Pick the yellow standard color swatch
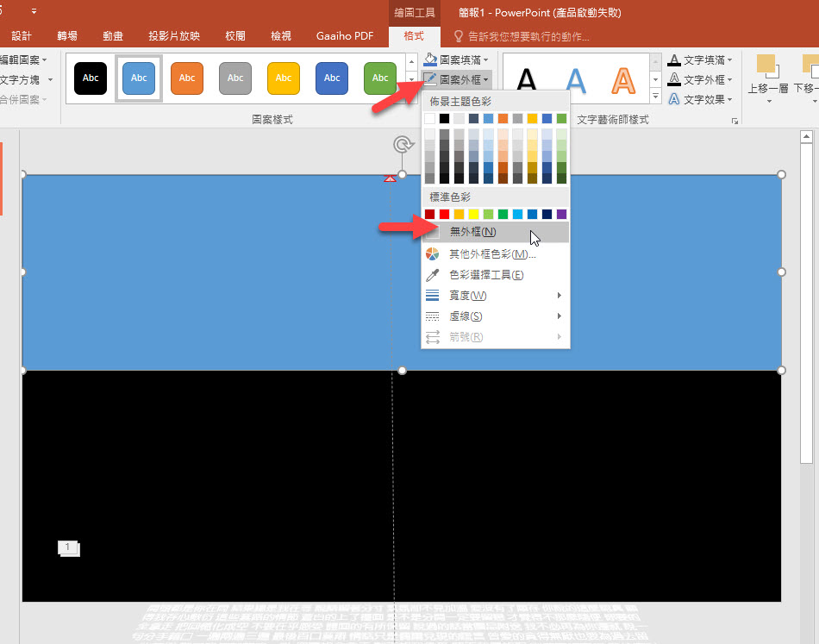This screenshot has width=819, height=644. 474,214
